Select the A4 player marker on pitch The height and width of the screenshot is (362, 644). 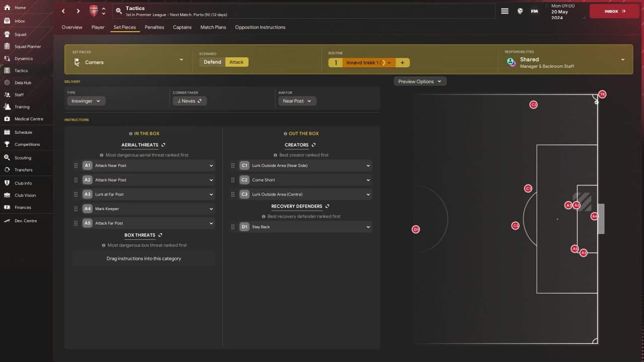tap(594, 216)
